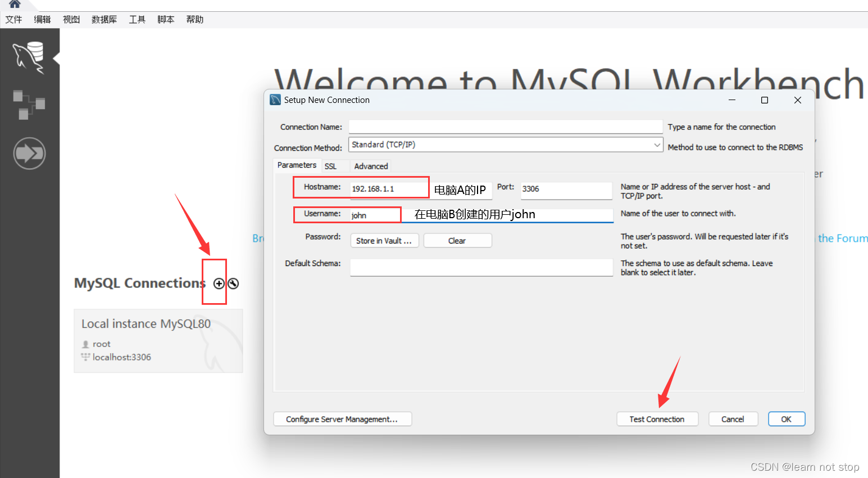
Task: Open the Connection Method dropdown
Action: tap(656, 145)
